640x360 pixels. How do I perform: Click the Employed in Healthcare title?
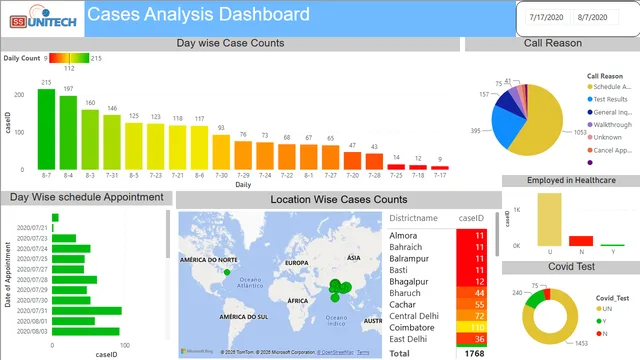pyautogui.click(x=571, y=180)
